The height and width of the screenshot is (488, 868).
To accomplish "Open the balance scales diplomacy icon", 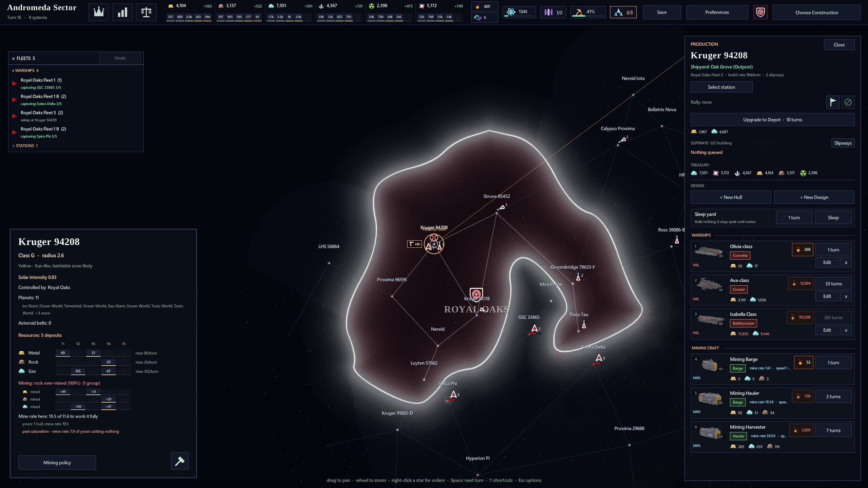I will point(146,12).
